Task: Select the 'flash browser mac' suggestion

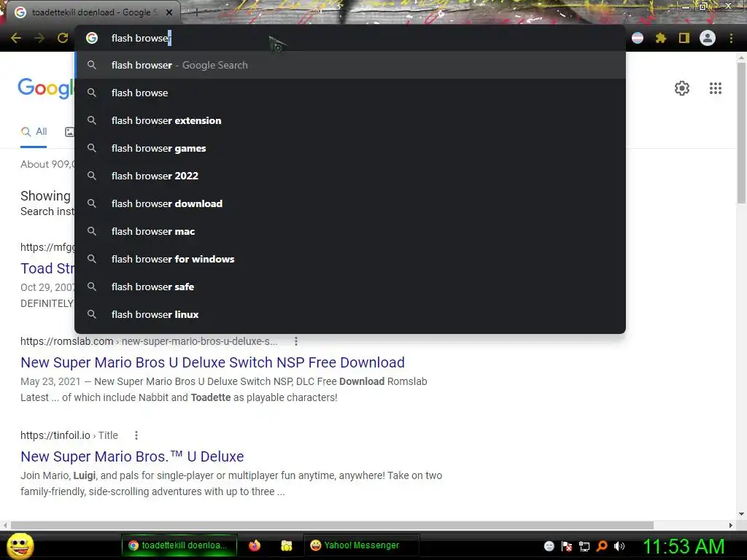Action: click(350, 231)
